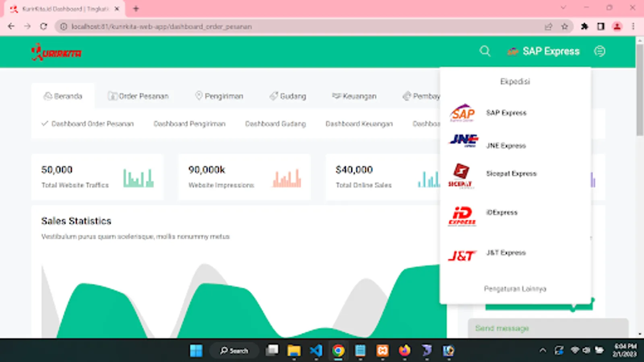Viewport: 644px width, 362px height.
Task: Click the Send message input field
Action: (548, 328)
